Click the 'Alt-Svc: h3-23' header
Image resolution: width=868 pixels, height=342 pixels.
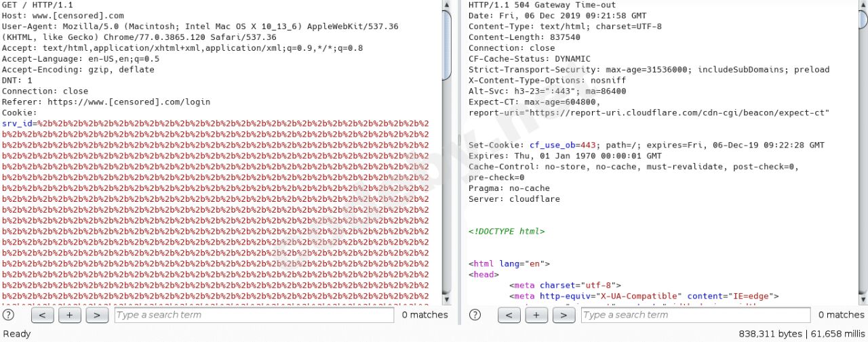tap(547, 91)
